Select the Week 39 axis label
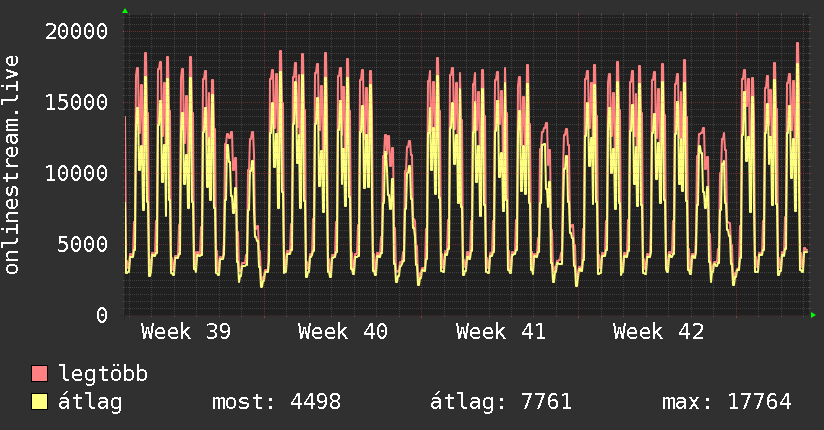 186,332
